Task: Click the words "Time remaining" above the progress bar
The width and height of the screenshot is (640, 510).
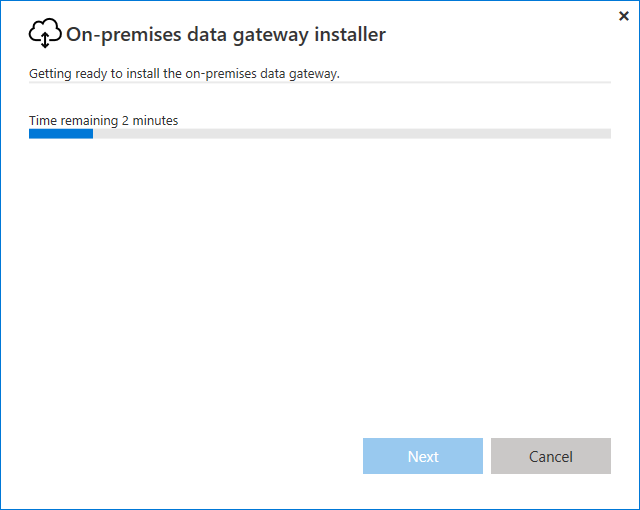Action: click(x=73, y=120)
